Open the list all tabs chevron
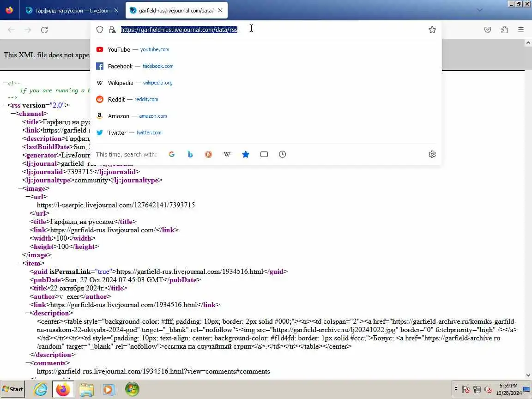 (480, 10)
